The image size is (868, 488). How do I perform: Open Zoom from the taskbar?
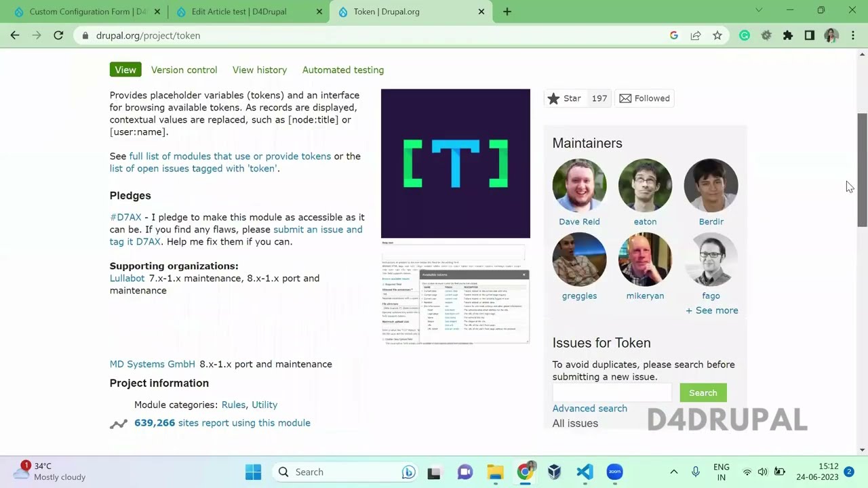point(615,472)
